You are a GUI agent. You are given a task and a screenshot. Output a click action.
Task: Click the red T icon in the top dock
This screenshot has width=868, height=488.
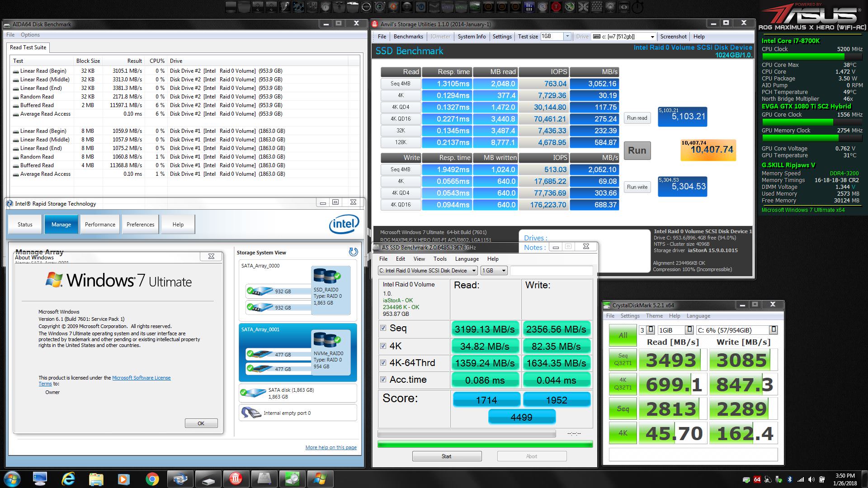(556, 7)
